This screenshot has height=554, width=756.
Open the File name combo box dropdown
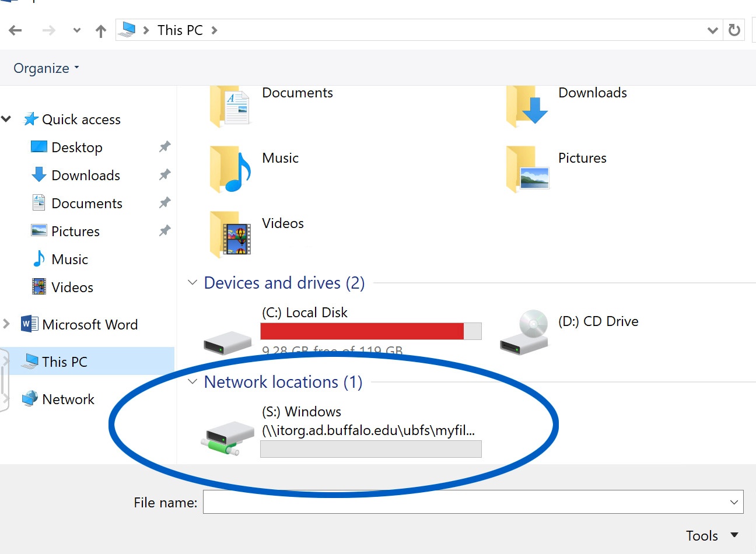[x=734, y=502]
